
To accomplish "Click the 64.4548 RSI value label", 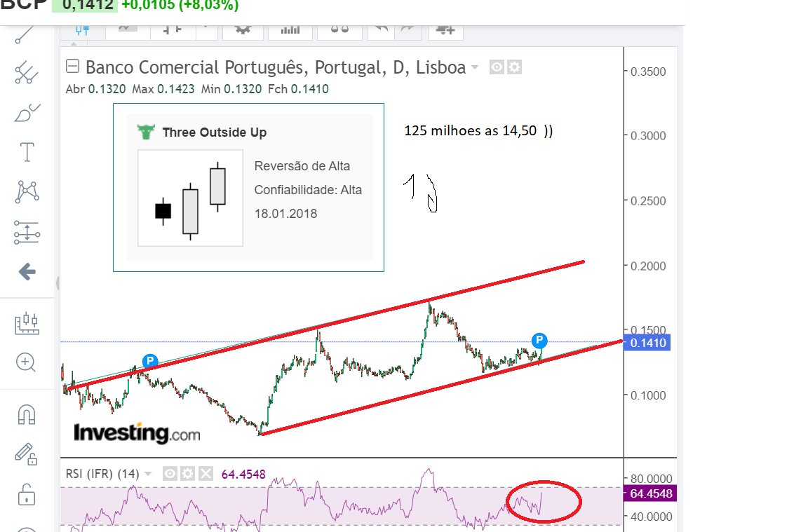I will pos(649,493).
